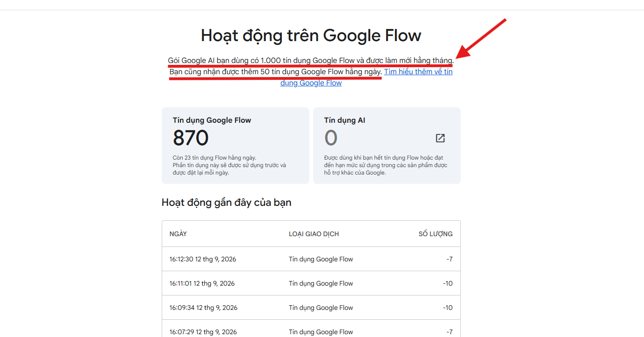
Task: Click 'Gói Google AI bạn dùng có 1.000 tín dụng' sentence
Action: (x=311, y=61)
